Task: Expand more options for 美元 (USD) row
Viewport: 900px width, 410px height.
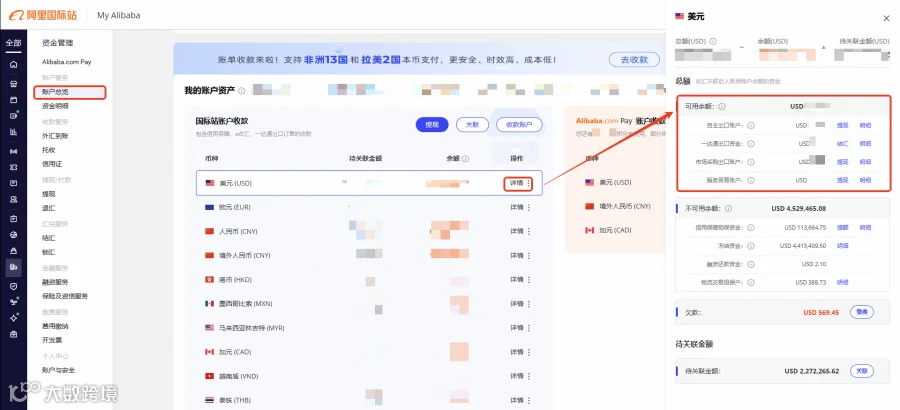Action: 529,183
